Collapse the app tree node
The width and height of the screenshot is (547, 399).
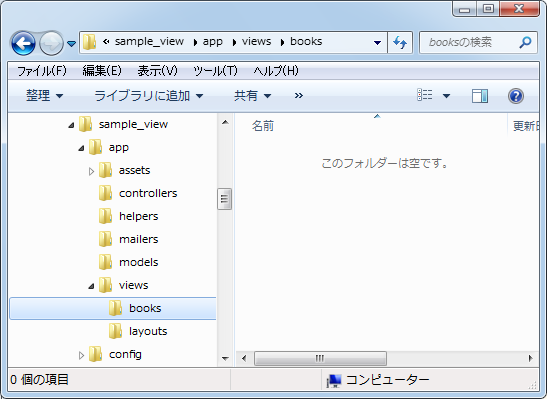coord(81,148)
